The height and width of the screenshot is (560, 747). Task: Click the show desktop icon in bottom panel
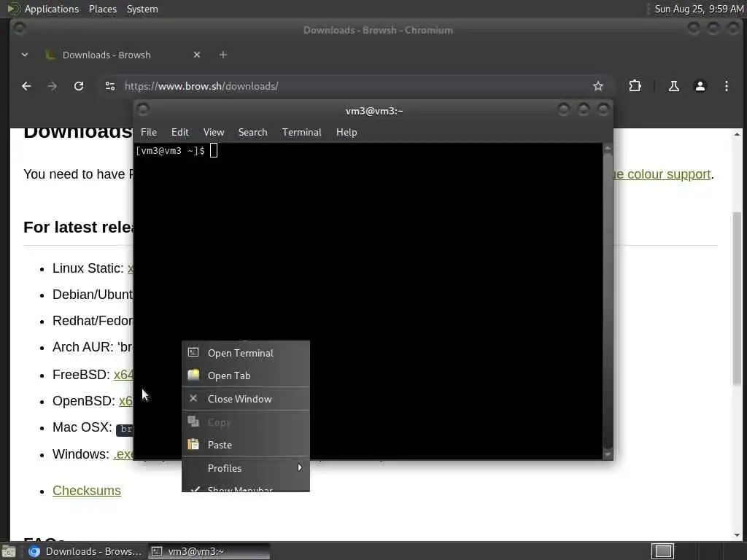(x=9, y=551)
